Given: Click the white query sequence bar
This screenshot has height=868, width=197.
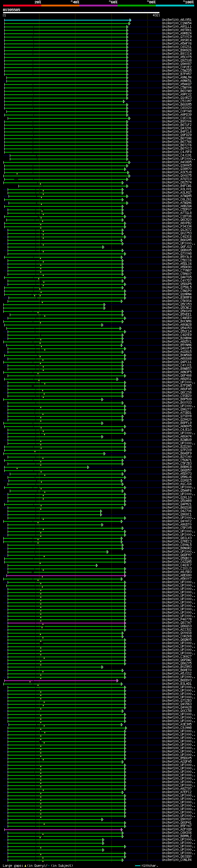Looking at the screenshot, I should coord(81,13).
